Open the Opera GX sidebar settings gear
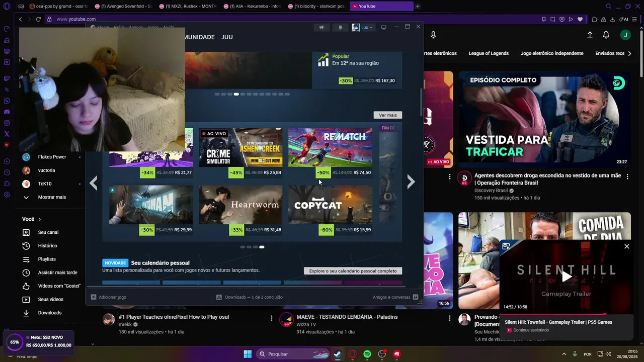Screen dimensions: 644x362 click(7, 195)
